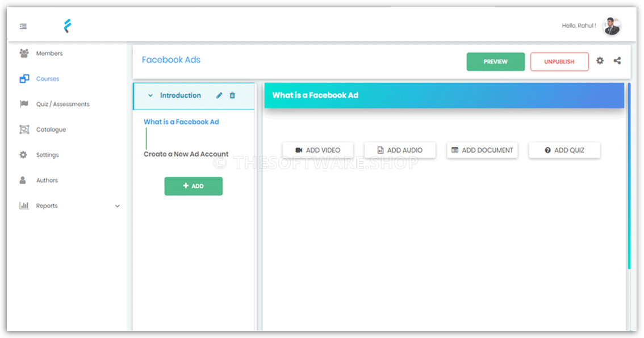The width and height of the screenshot is (644, 338).
Task: Click the ADD QUIZ button
Action: pyautogui.click(x=564, y=150)
